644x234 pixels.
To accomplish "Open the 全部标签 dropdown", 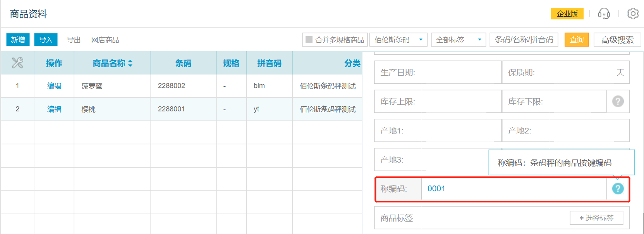I will point(458,40).
